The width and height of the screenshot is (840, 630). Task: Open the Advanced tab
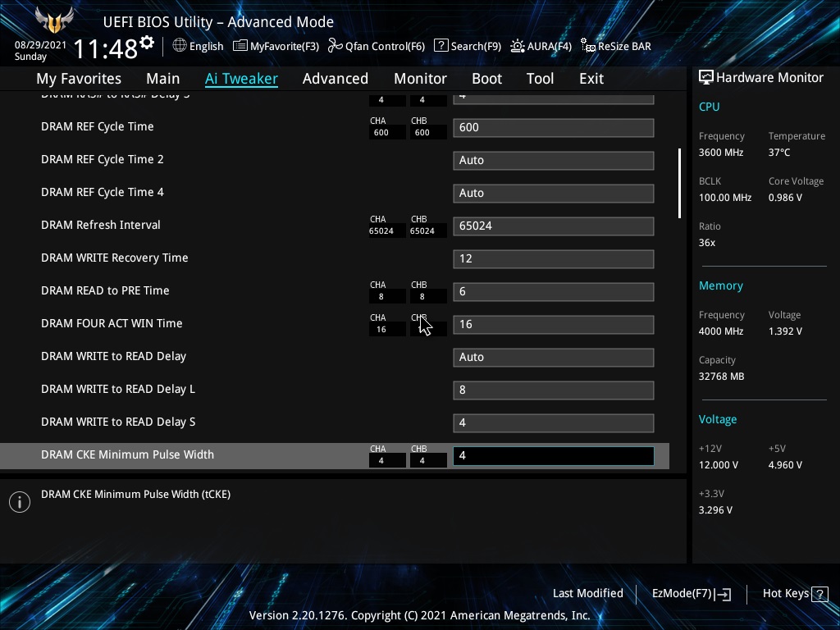(x=336, y=79)
